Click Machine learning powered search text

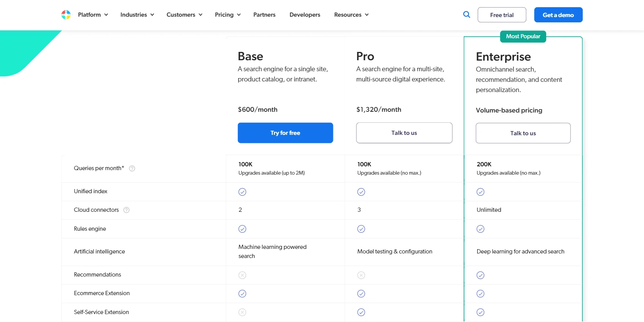click(272, 252)
